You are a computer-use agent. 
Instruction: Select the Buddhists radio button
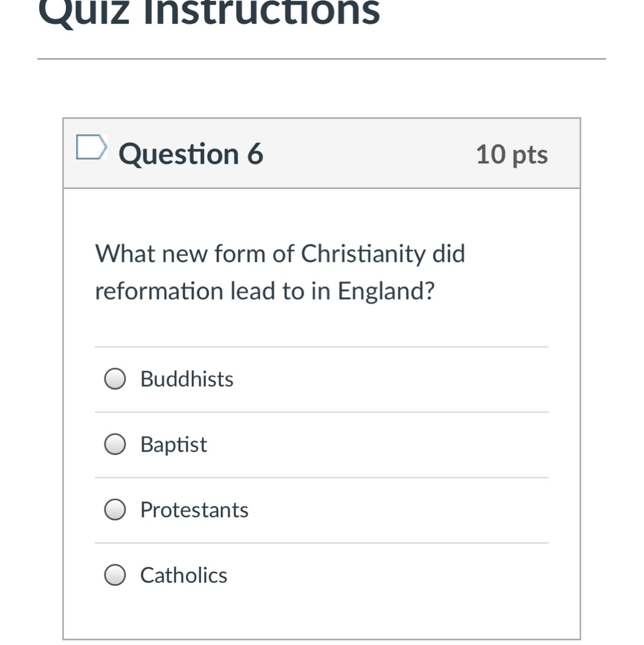[115, 378]
